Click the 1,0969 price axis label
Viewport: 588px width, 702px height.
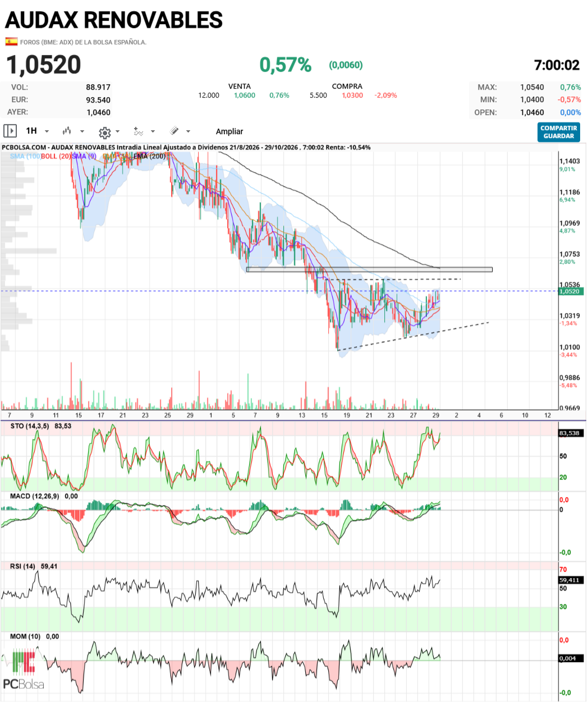point(569,223)
